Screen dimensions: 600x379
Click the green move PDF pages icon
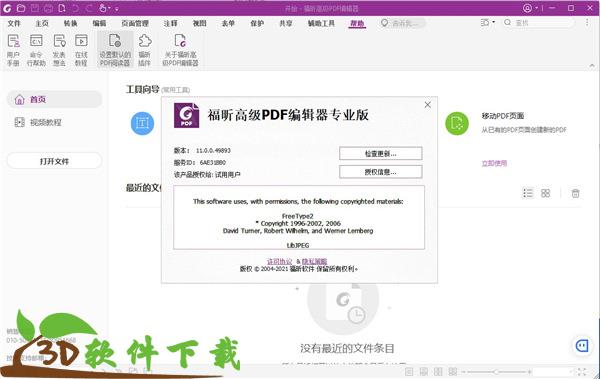457,123
